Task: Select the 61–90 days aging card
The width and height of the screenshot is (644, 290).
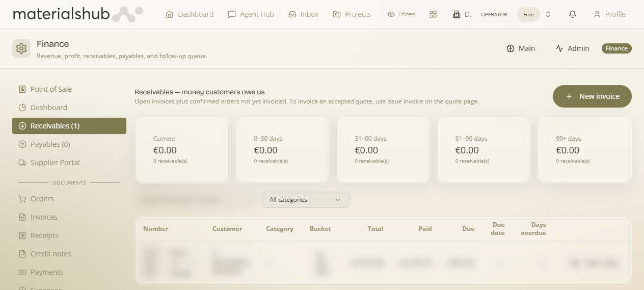Action: click(x=484, y=150)
